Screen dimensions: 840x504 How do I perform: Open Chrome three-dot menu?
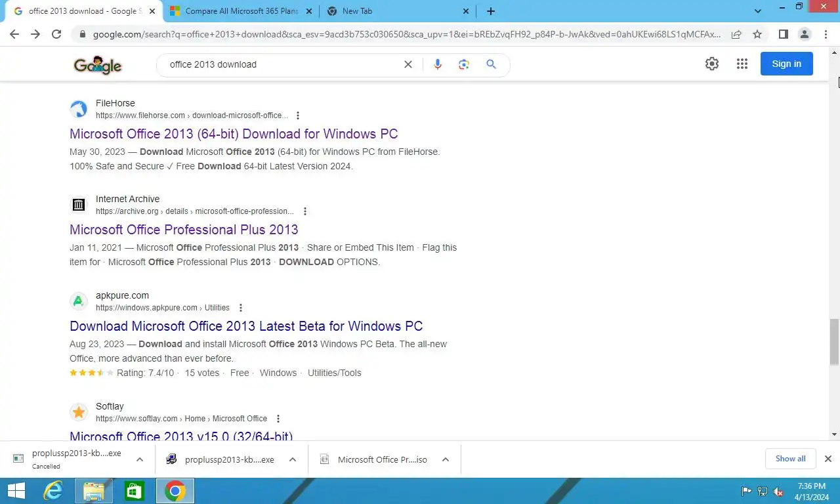826,34
